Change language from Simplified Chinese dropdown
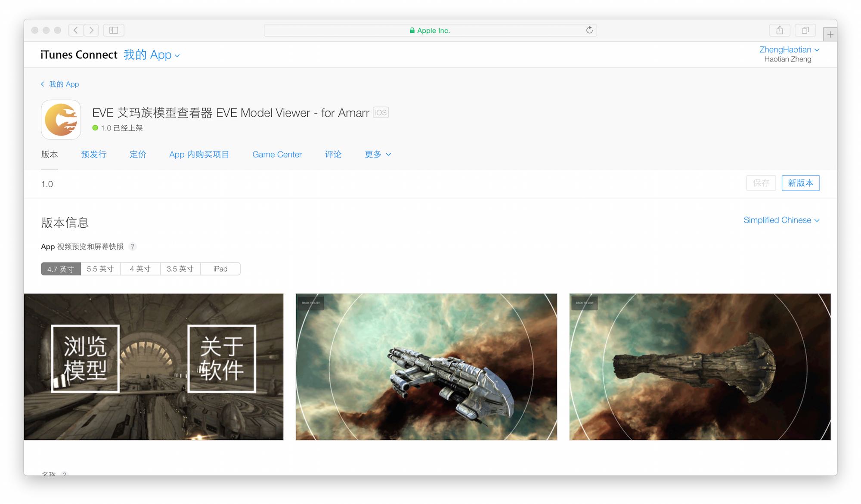 pos(781,220)
